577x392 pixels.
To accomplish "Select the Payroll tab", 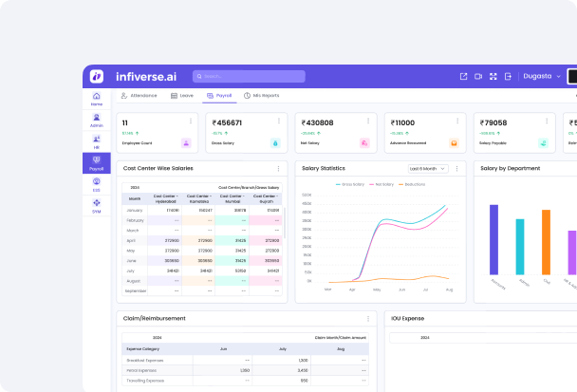I will 219,96.
